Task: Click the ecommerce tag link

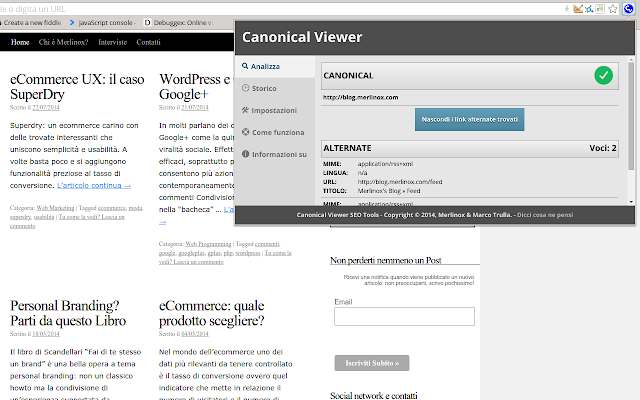Action: tap(112, 208)
